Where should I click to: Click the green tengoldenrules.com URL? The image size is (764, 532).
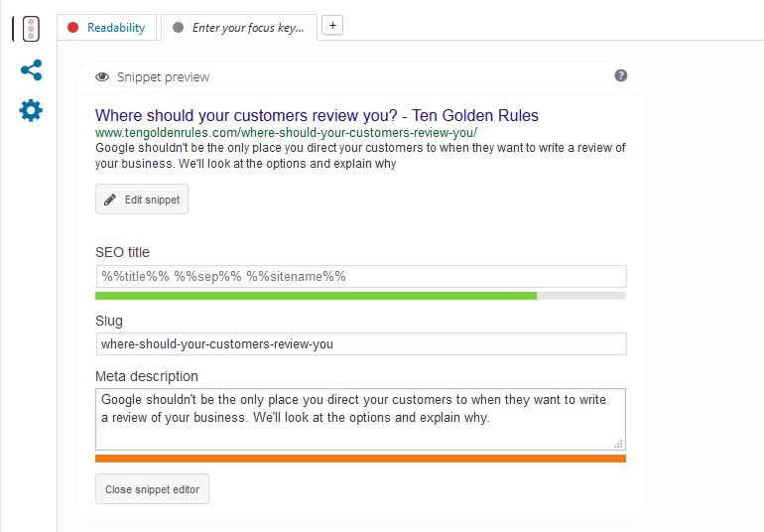pyautogui.click(x=286, y=133)
